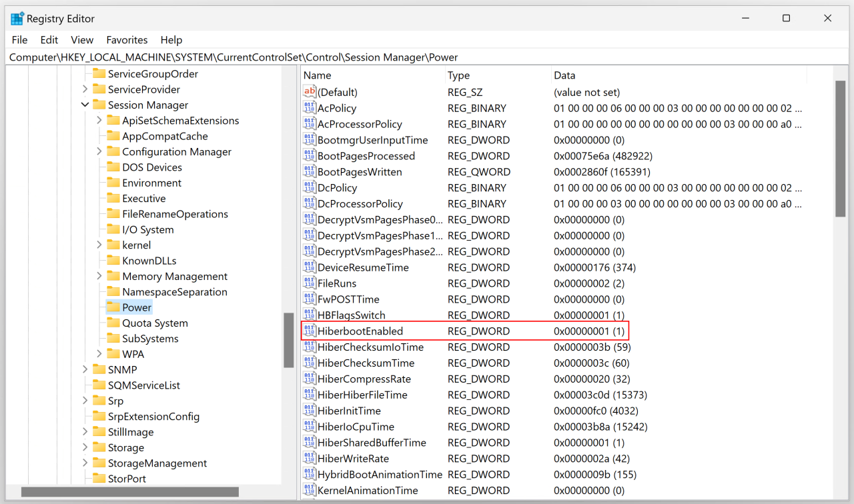
Task: Collapse the Session Manager tree node
Action: click(x=85, y=105)
